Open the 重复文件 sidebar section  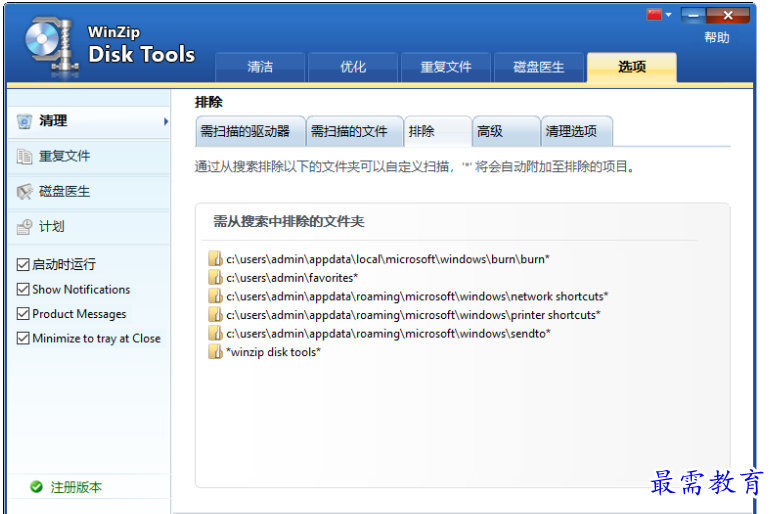click(89, 157)
